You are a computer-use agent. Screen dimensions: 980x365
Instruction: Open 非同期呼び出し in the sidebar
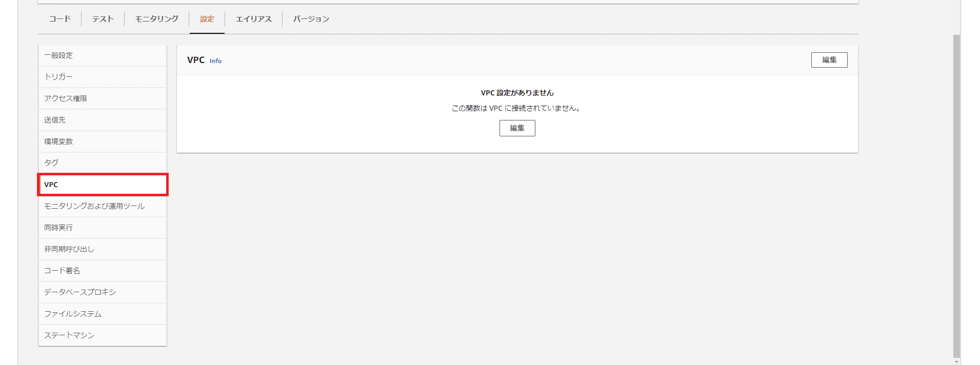click(103, 249)
